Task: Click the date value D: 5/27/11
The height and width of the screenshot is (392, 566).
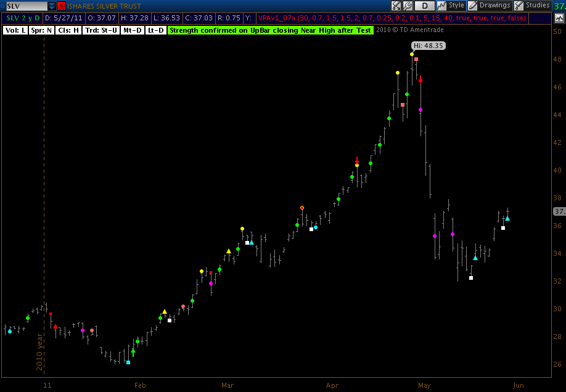Action: (64, 18)
